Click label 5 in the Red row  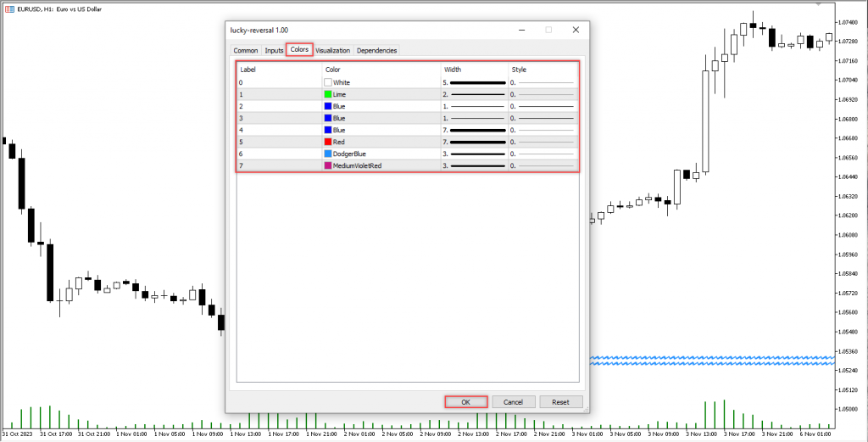pyautogui.click(x=241, y=142)
